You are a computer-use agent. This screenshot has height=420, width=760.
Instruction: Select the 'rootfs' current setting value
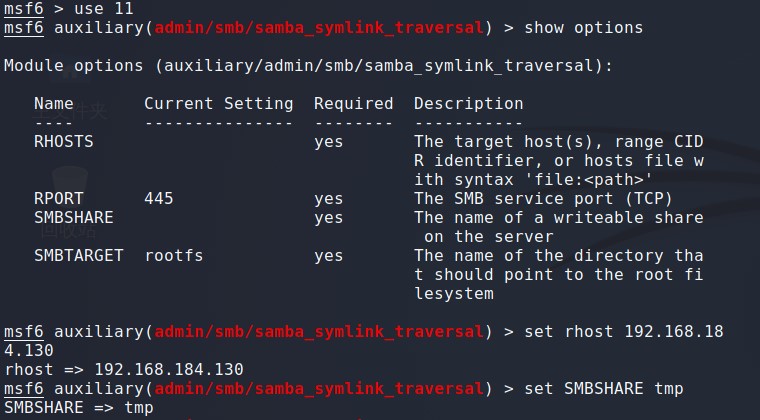coord(173,256)
